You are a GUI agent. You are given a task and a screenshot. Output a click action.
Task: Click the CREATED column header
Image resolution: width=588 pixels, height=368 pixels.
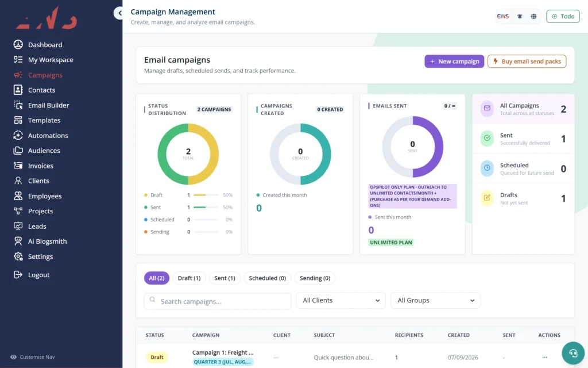point(459,335)
